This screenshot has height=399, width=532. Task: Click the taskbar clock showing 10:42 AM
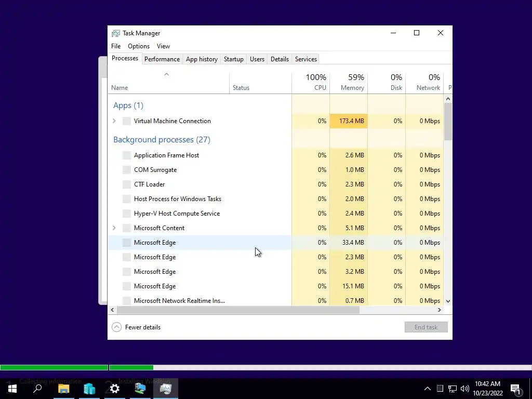(487, 389)
